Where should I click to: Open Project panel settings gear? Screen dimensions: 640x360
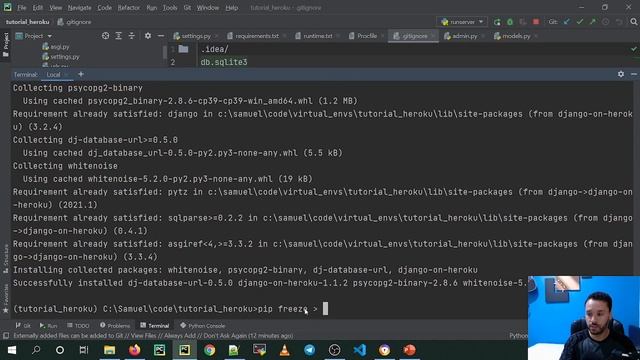(148, 36)
